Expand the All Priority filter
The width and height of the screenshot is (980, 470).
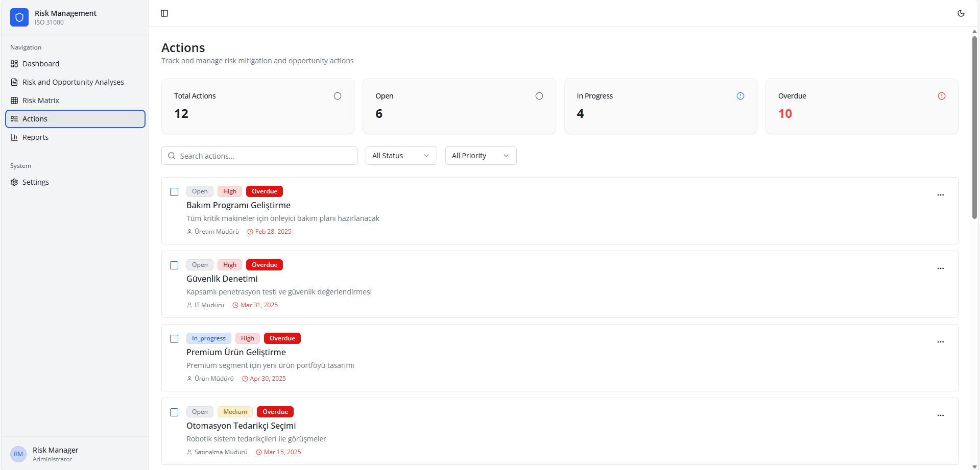[x=480, y=155]
